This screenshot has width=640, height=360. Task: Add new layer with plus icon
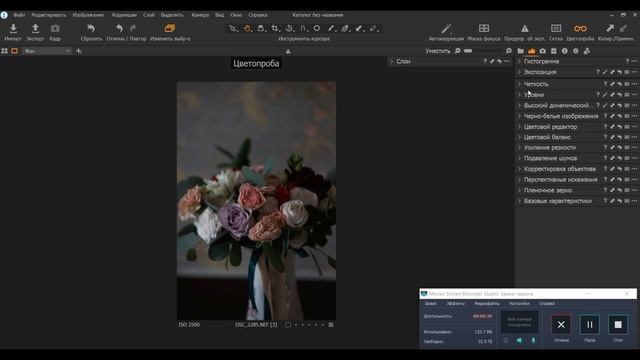click(x=79, y=51)
